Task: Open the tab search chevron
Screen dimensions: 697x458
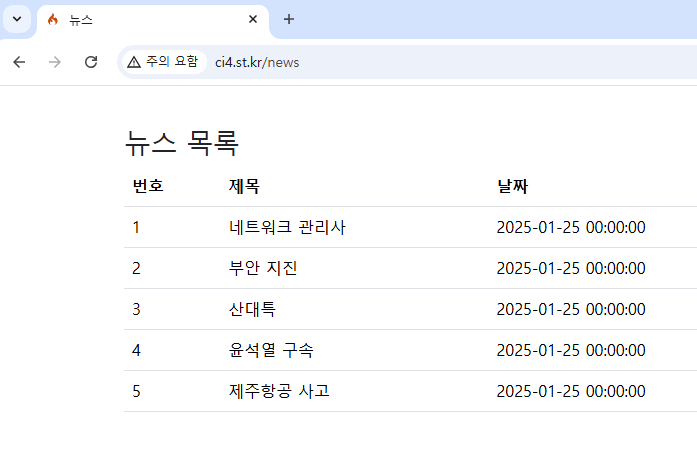Action: pos(17,19)
